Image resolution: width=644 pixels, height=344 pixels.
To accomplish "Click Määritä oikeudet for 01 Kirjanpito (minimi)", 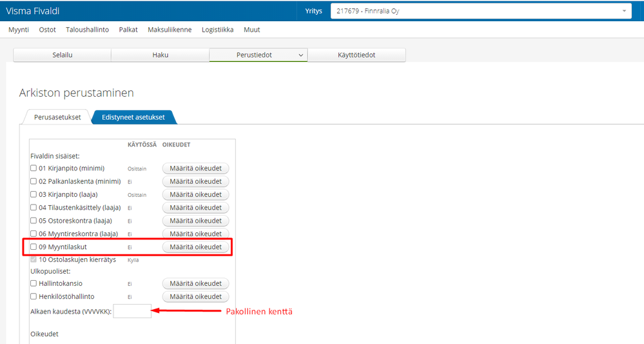I will [x=195, y=168].
